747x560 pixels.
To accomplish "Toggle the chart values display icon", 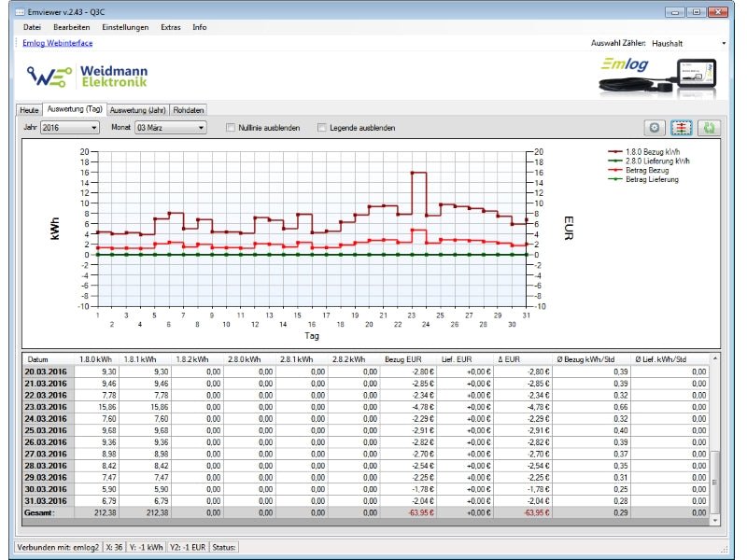I will pyautogui.click(x=682, y=127).
